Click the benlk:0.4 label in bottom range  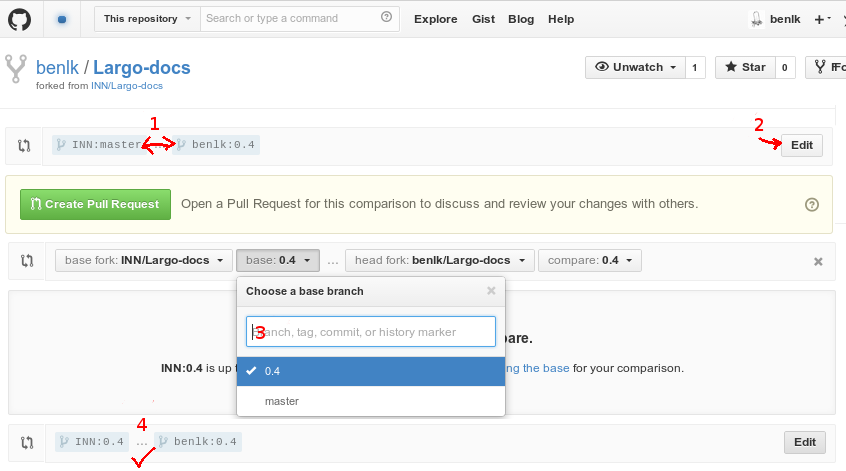[x=198, y=442]
